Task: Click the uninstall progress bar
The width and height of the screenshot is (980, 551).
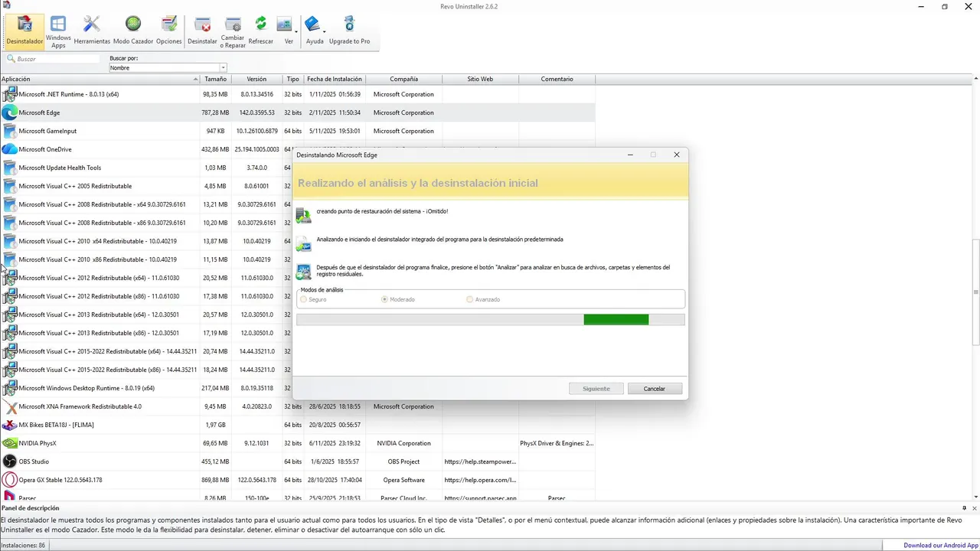Action: [x=490, y=319]
